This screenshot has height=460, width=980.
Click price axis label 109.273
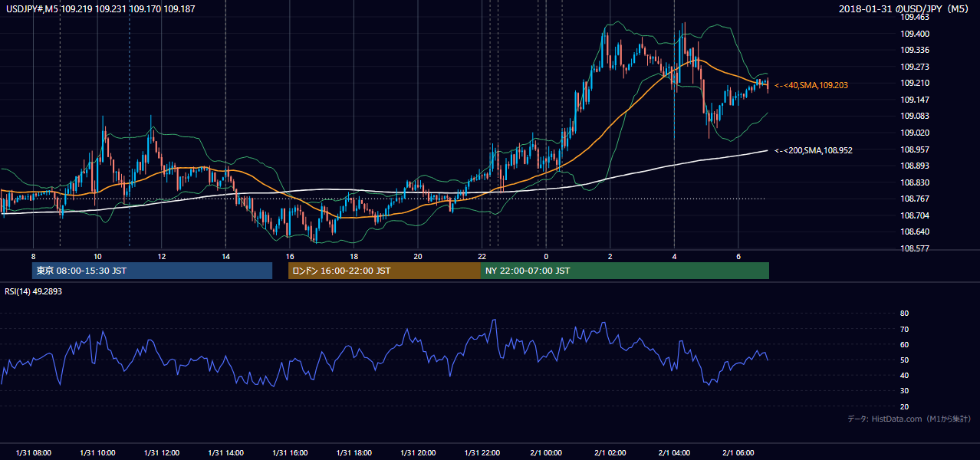(916, 67)
